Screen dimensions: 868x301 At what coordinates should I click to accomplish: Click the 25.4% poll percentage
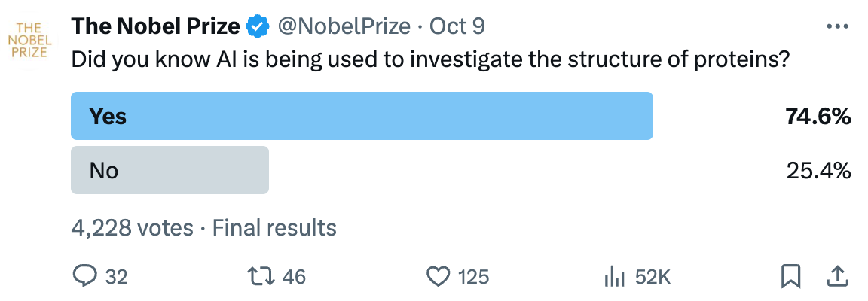point(818,171)
